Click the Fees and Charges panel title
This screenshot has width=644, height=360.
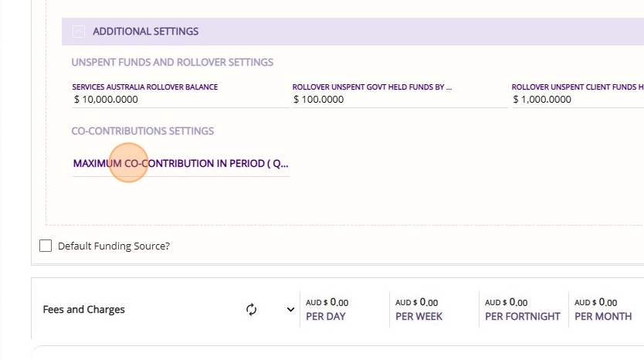tap(83, 310)
